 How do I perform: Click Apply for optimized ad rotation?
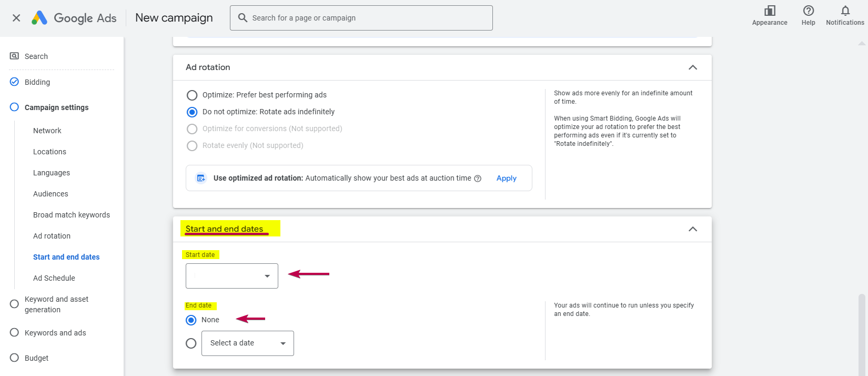tap(506, 179)
